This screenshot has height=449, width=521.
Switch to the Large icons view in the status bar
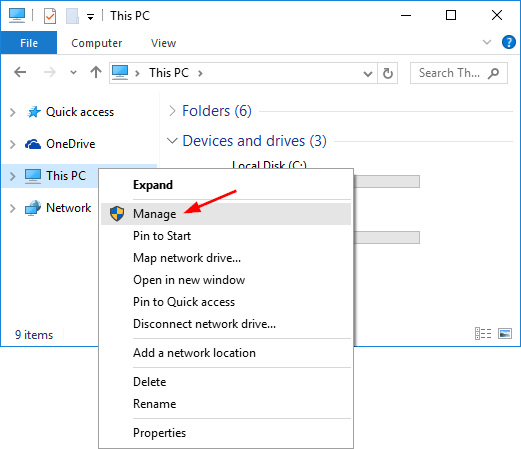click(505, 333)
